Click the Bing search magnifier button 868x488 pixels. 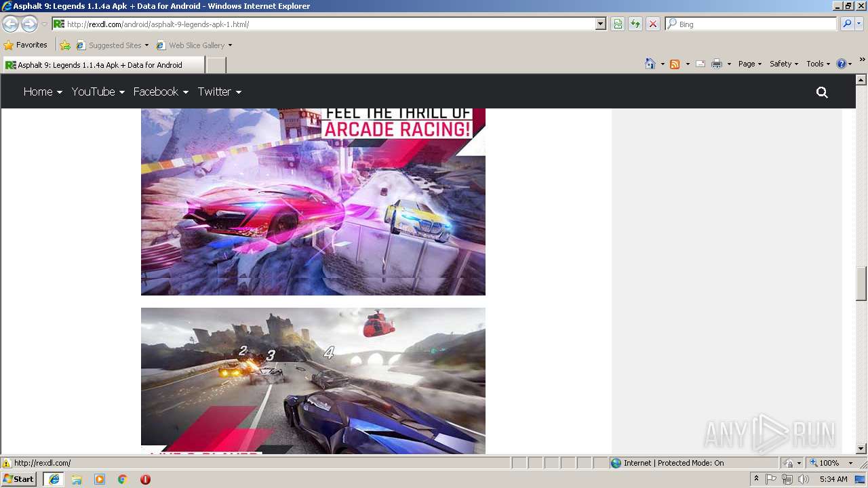[847, 24]
